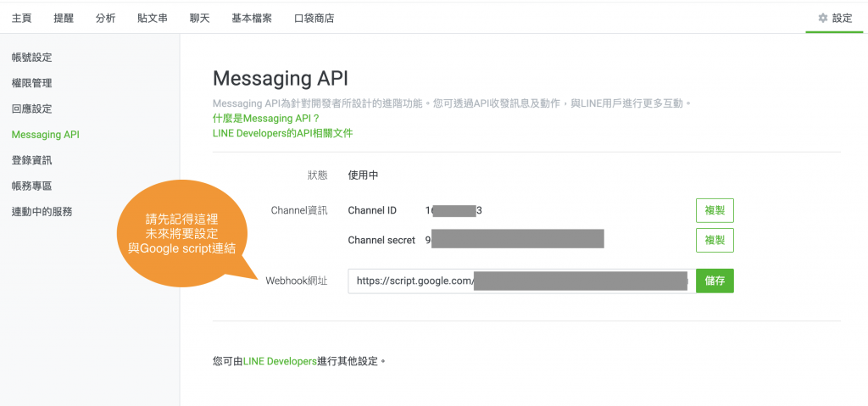Open the 什麼是Messaging API？ link

pos(266,119)
